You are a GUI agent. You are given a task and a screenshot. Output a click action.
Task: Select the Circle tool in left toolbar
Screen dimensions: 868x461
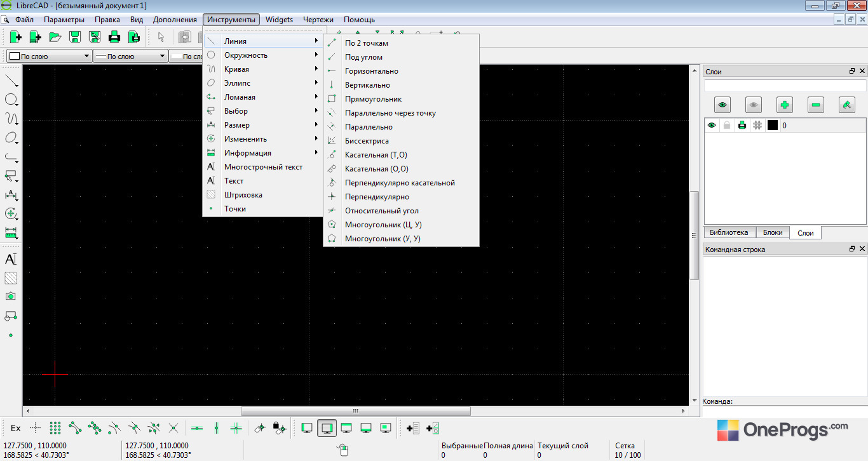click(x=11, y=100)
